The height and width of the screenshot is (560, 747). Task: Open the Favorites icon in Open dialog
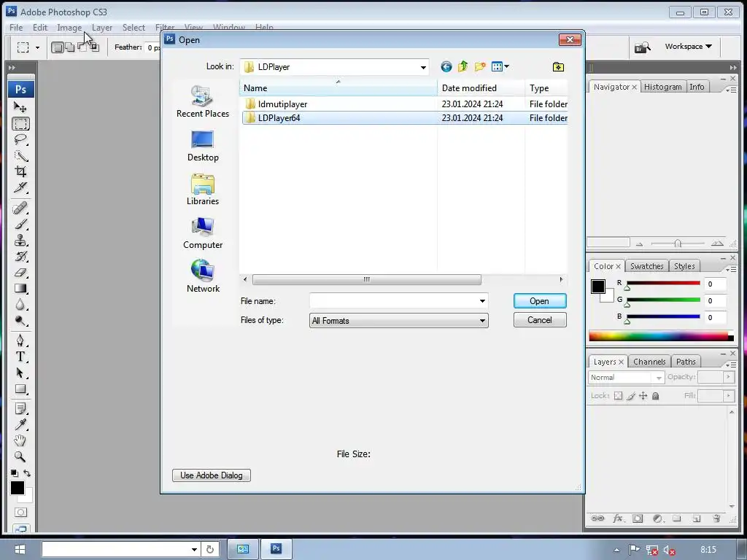558,66
